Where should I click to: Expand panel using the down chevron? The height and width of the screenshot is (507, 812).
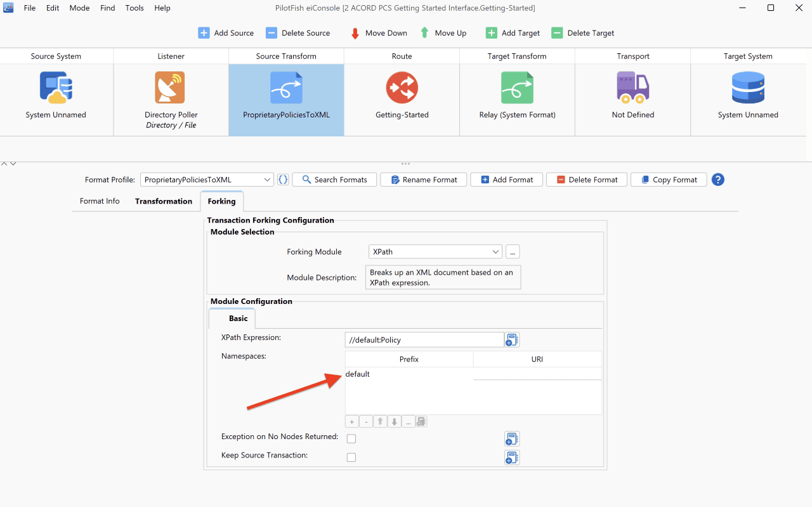pyautogui.click(x=13, y=164)
